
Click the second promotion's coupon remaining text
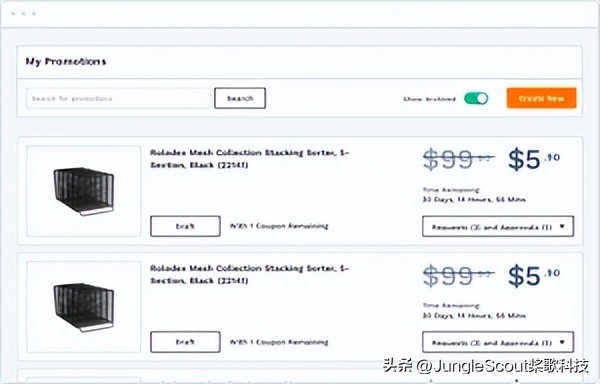279,342
